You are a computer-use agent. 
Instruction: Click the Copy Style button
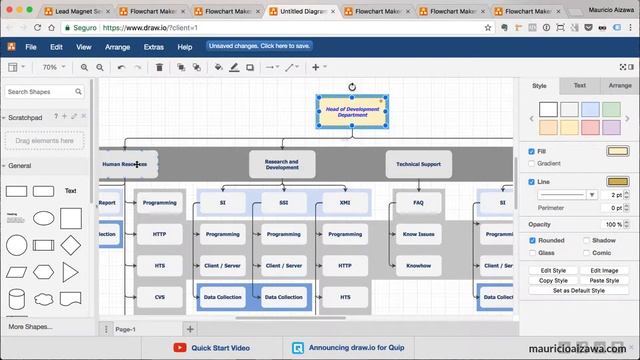click(553, 281)
